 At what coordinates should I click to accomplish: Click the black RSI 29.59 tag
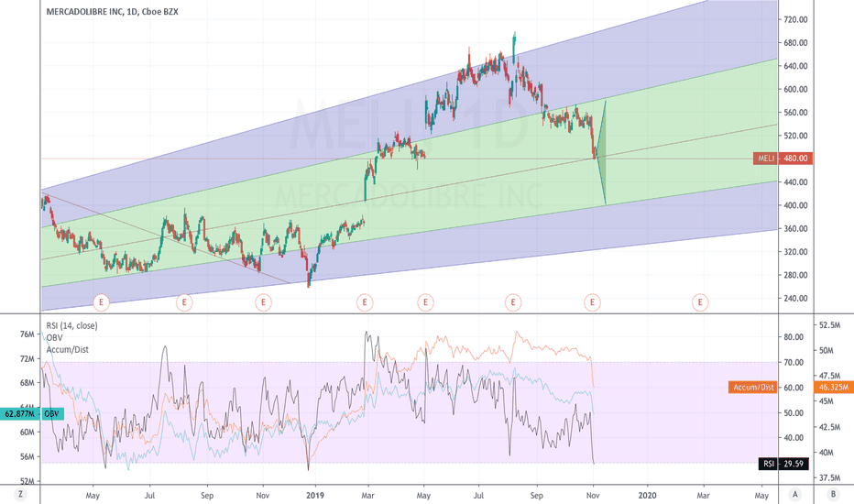pyautogui.click(x=783, y=464)
